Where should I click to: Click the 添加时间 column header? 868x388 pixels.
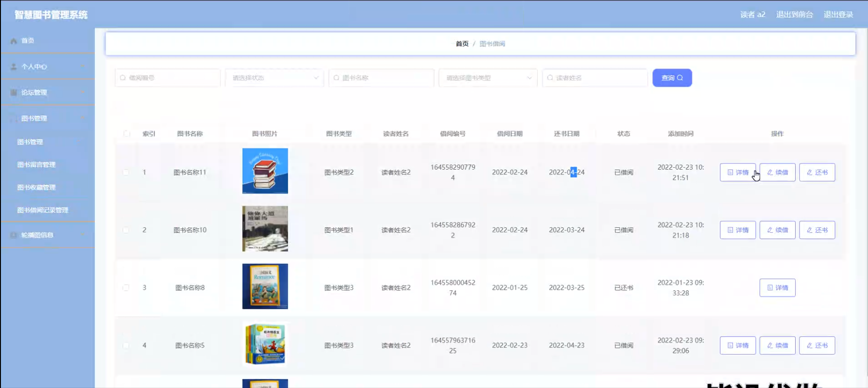pyautogui.click(x=681, y=134)
